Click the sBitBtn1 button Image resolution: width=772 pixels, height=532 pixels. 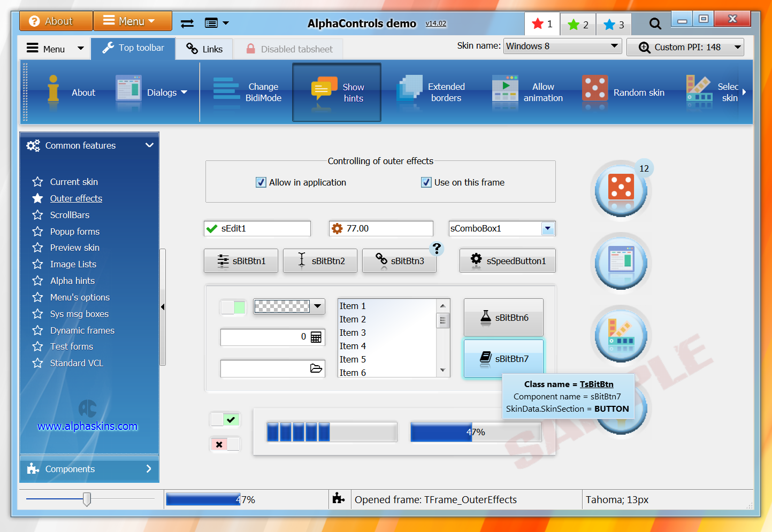coord(241,261)
